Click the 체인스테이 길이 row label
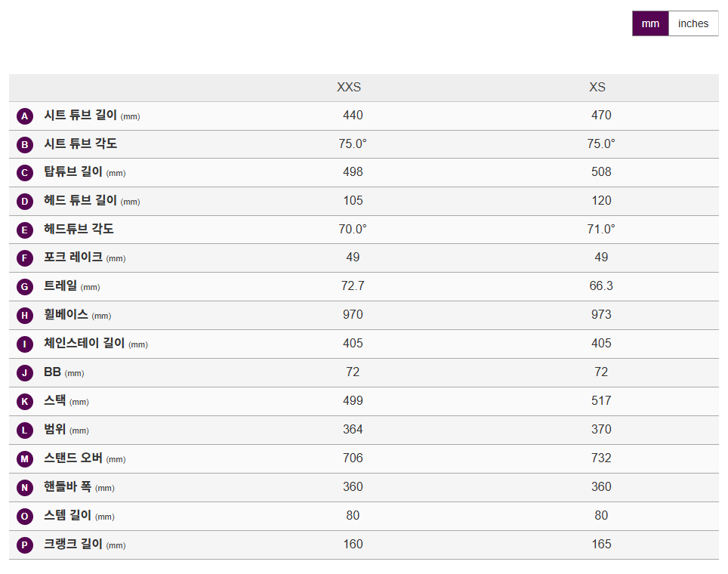This screenshot has width=728, height=574. tap(84, 344)
